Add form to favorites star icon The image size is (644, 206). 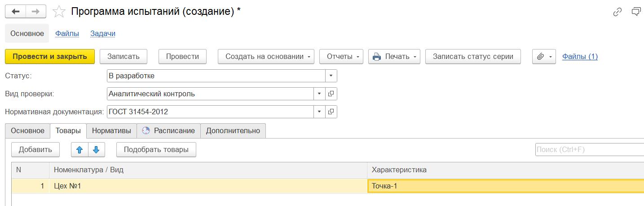(59, 12)
